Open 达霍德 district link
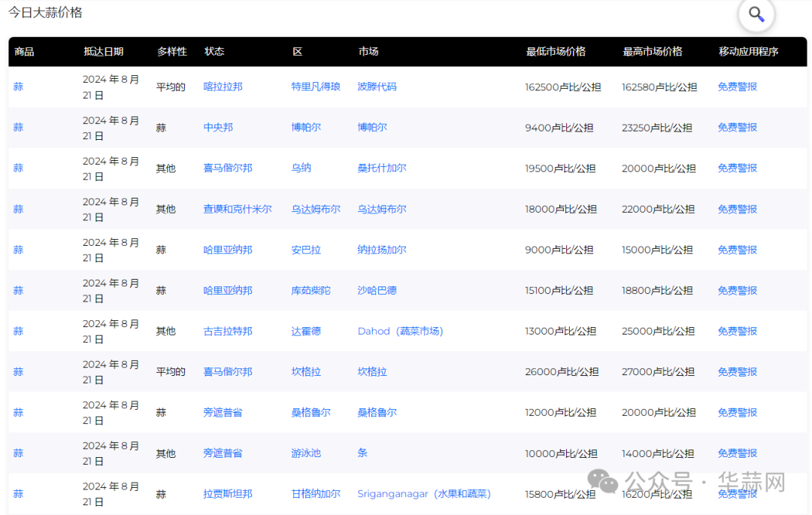The height and width of the screenshot is (515, 812). click(x=306, y=332)
